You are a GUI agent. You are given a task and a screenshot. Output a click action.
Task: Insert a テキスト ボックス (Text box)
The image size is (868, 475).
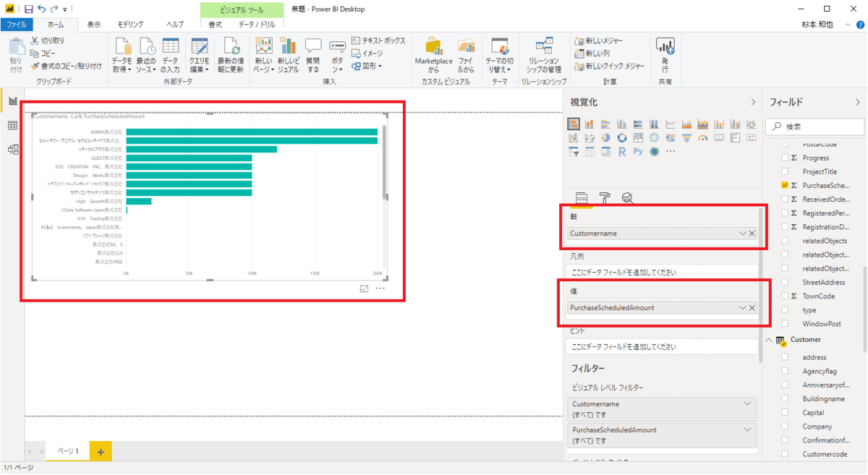pos(378,40)
